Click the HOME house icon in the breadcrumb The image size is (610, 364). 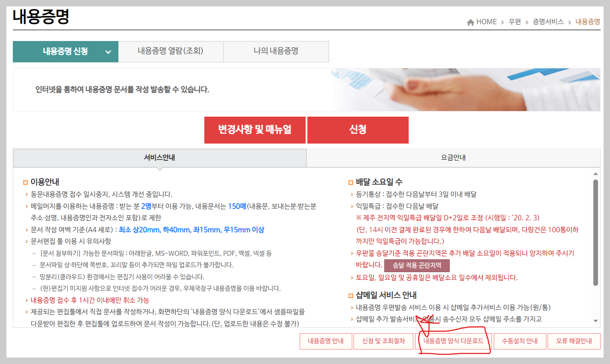pyautogui.click(x=471, y=21)
